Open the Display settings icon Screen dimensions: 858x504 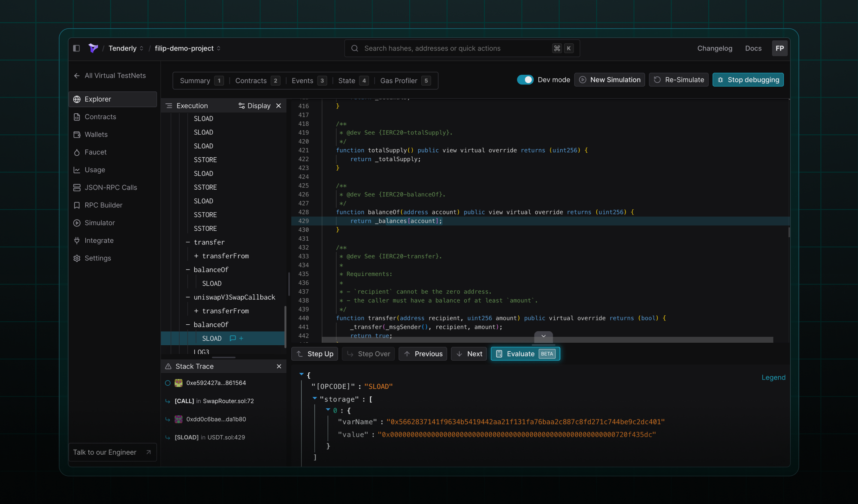(242, 106)
